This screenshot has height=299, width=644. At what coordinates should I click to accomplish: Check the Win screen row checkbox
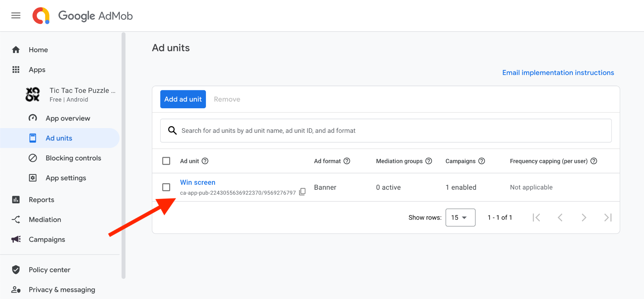[166, 187]
